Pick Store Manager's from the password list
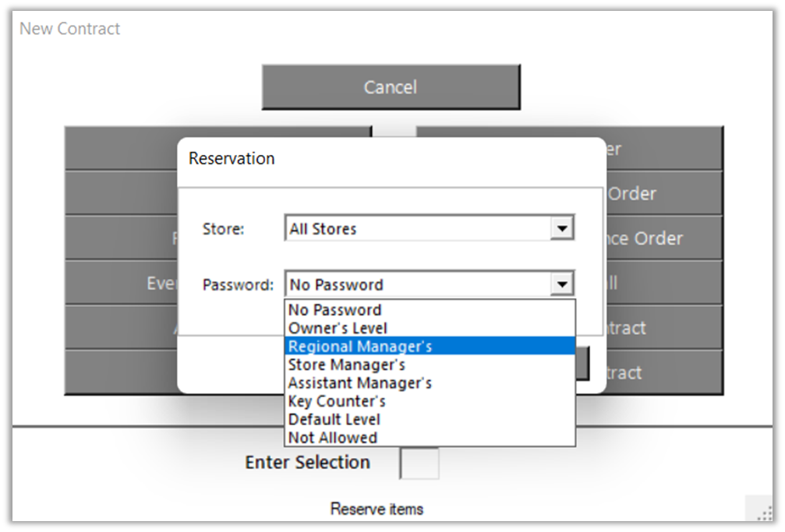 point(347,365)
